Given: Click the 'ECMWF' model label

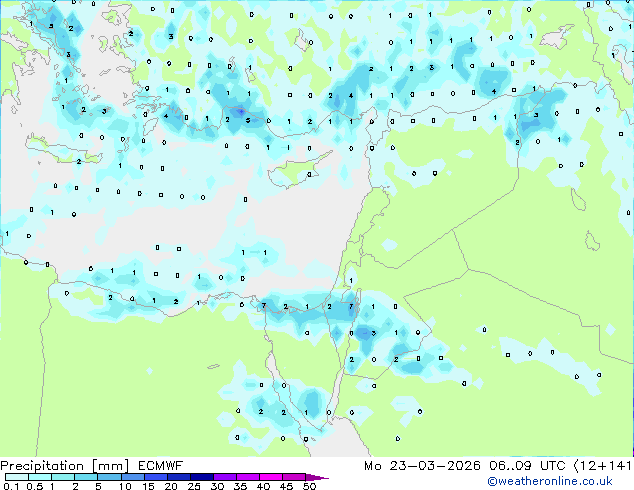Looking at the screenshot, I should pos(161,466).
